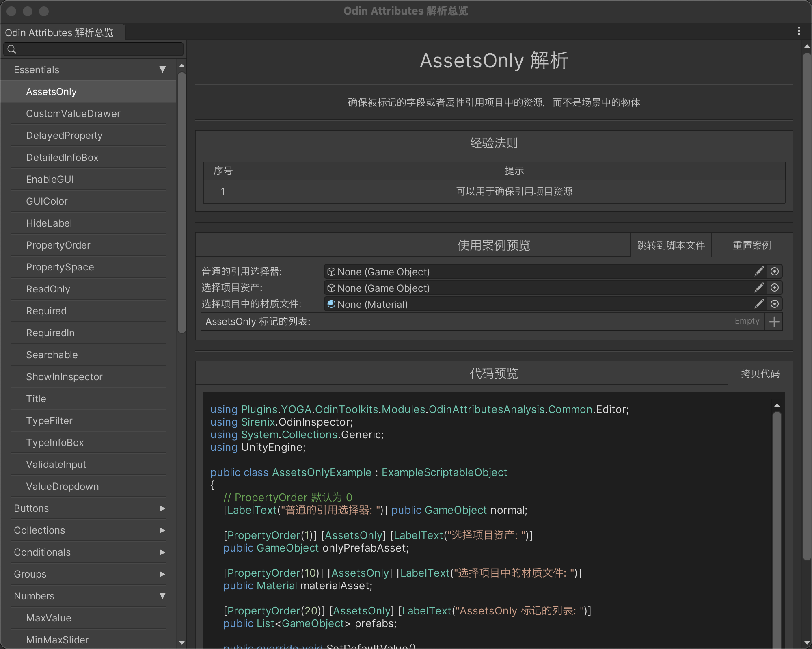Image resolution: width=812 pixels, height=649 pixels.
Task: Click sidebar scrollbar up arrow
Action: [x=182, y=66]
